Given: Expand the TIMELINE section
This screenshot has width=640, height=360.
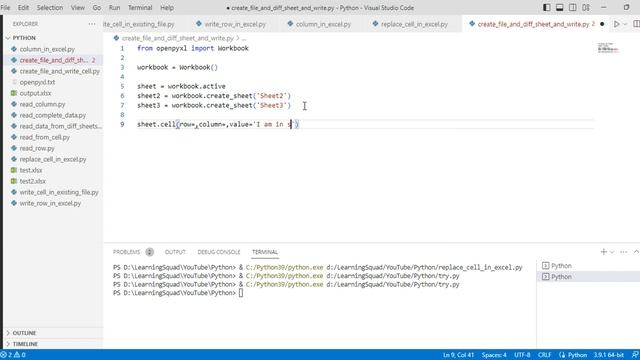Looking at the screenshot, I should [25, 344].
